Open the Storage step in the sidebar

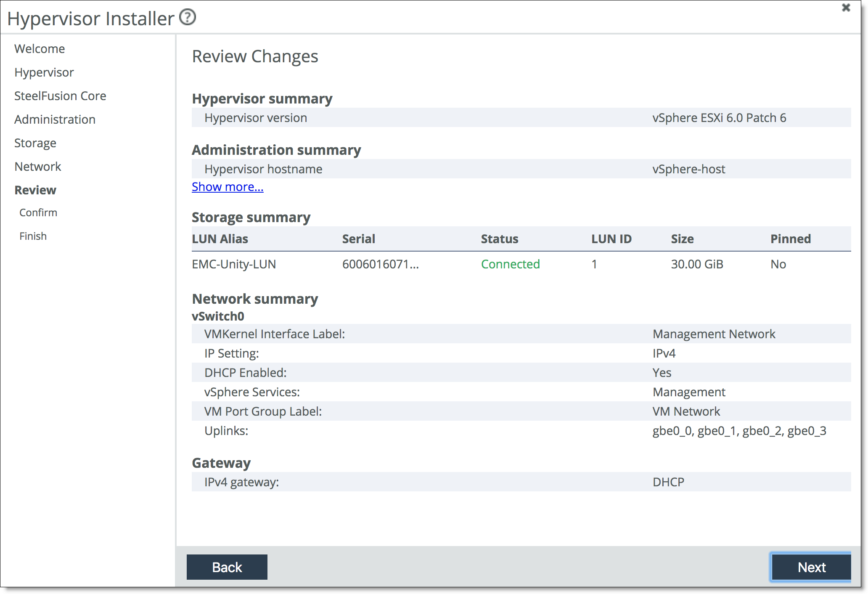click(x=35, y=143)
